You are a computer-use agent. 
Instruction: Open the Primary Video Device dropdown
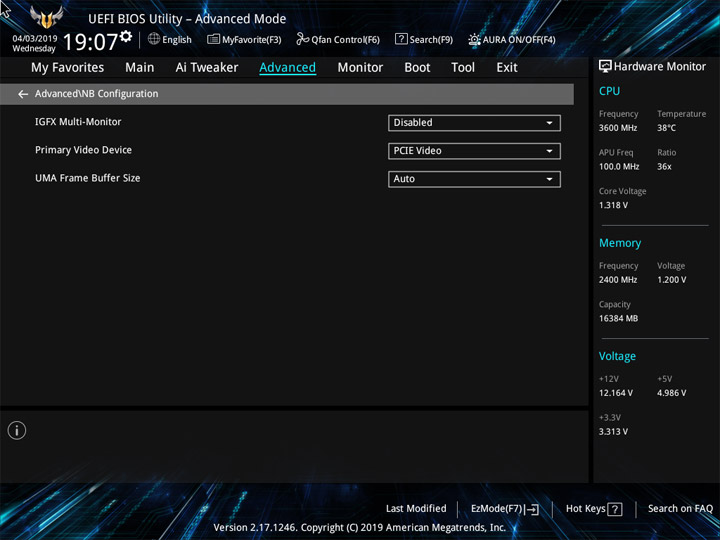[474, 151]
